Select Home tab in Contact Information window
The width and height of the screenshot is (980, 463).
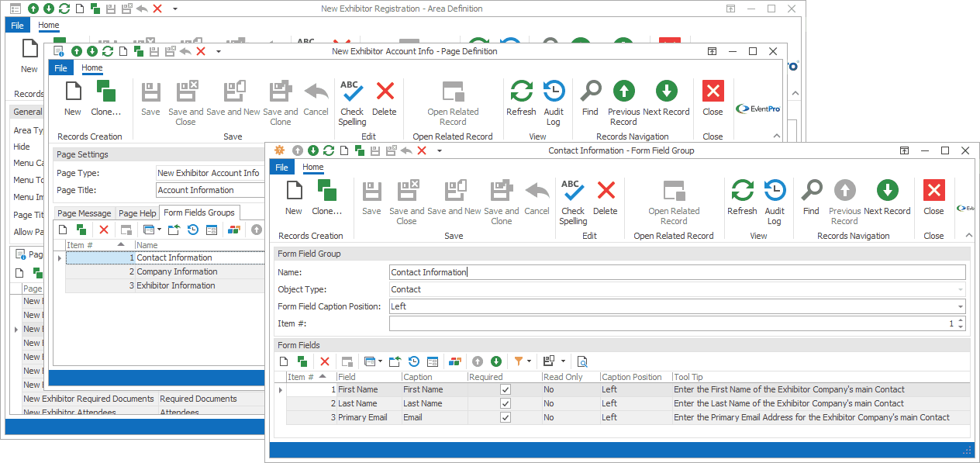coord(313,168)
